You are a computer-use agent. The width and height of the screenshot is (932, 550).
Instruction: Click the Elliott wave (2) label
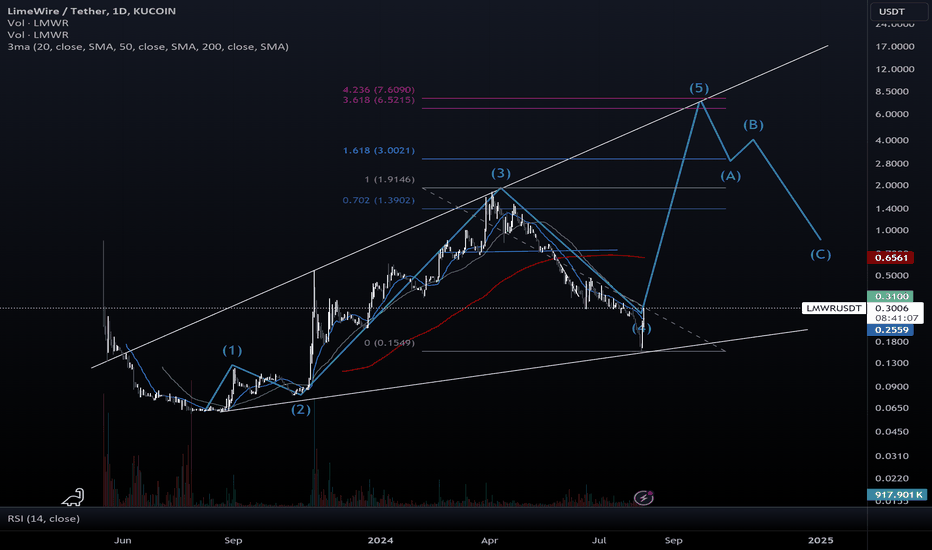[301, 409]
